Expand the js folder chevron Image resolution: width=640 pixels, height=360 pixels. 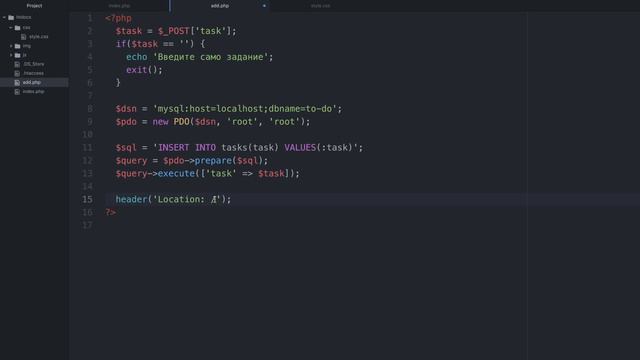[11, 55]
